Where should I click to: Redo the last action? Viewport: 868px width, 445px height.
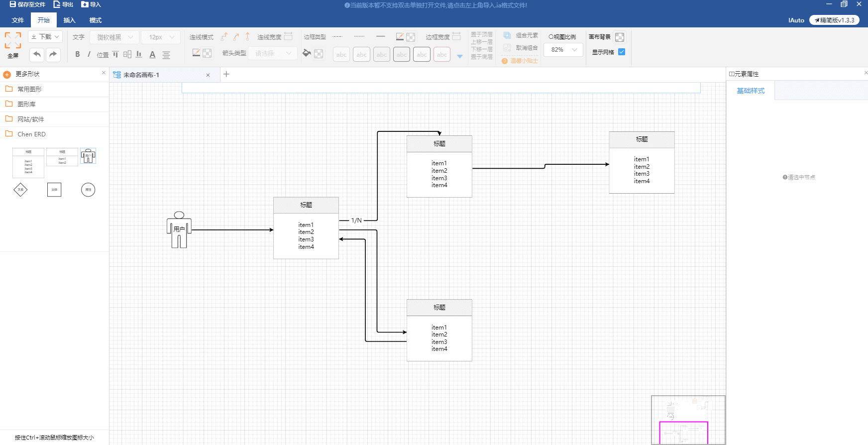(53, 54)
